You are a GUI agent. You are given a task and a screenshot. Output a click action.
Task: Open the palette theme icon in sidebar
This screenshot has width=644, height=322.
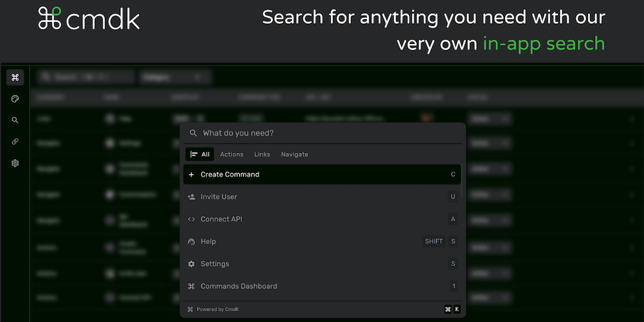coord(15,99)
